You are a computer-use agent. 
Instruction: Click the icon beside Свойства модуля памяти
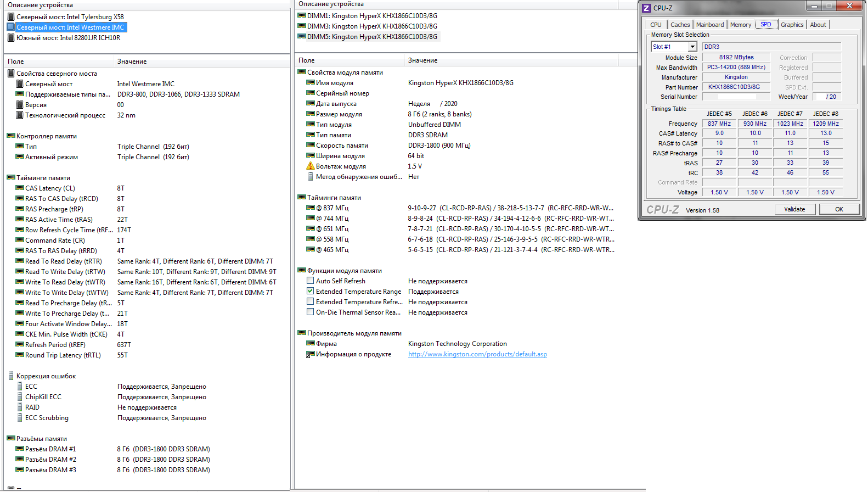pos(302,72)
